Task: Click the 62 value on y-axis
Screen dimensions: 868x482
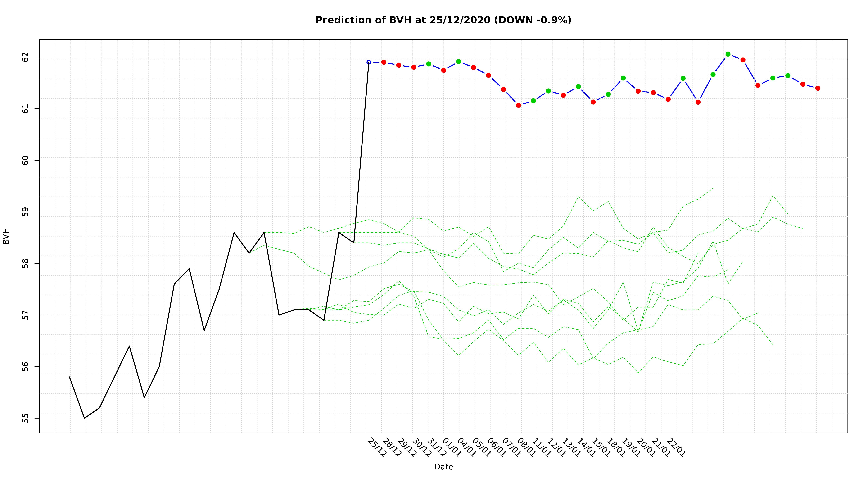Action: [26, 57]
